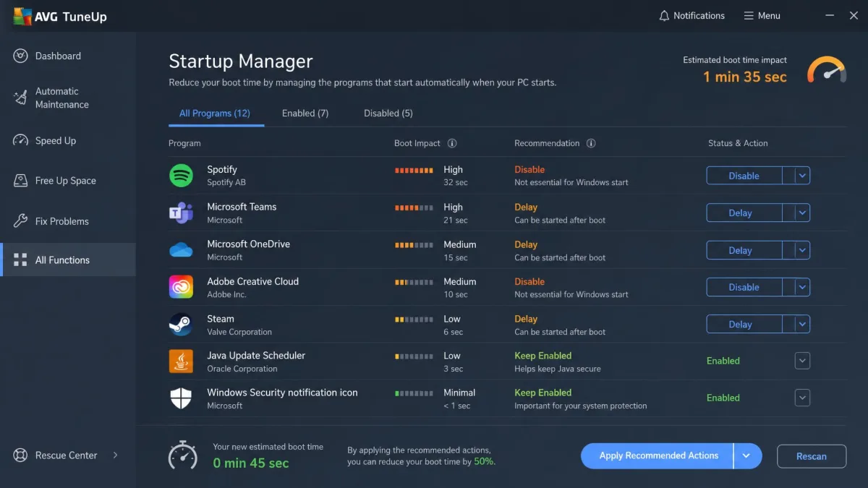This screenshot has height=488, width=868.
Task: Open the dropdown next to Microsoft Teams Delay
Action: [x=802, y=213]
